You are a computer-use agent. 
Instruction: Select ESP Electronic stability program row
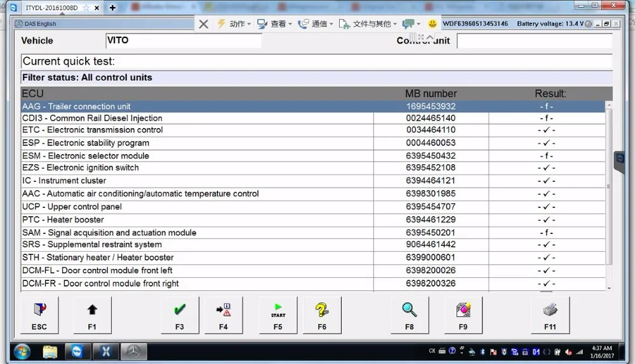[x=313, y=143]
